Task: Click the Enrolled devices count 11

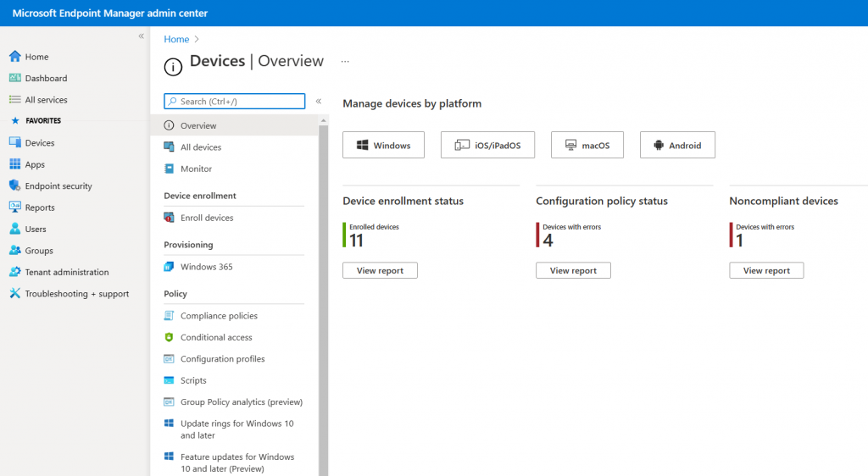Action: [x=356, y=241]
